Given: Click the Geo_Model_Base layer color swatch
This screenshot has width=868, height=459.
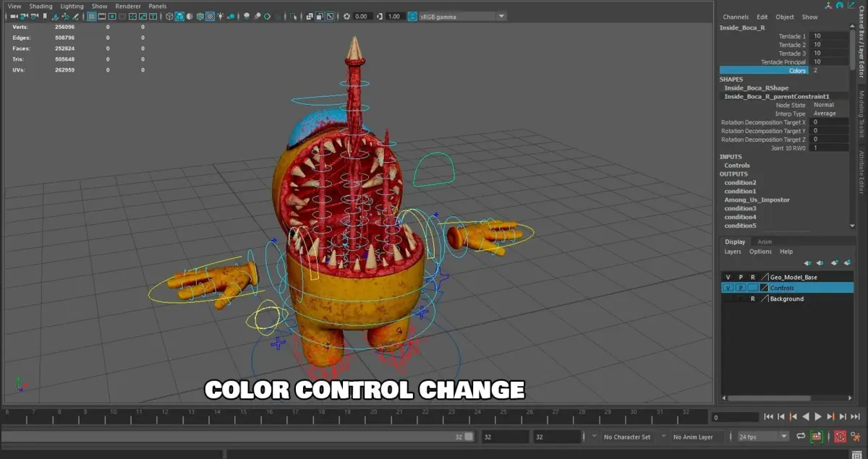Looking at the screenshot, I should [765, 277].
